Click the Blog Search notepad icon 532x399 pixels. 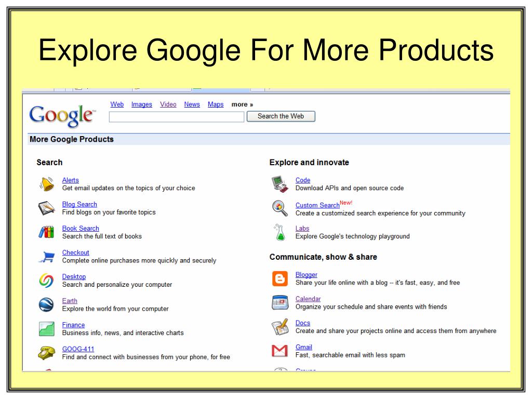coord(46,208)
